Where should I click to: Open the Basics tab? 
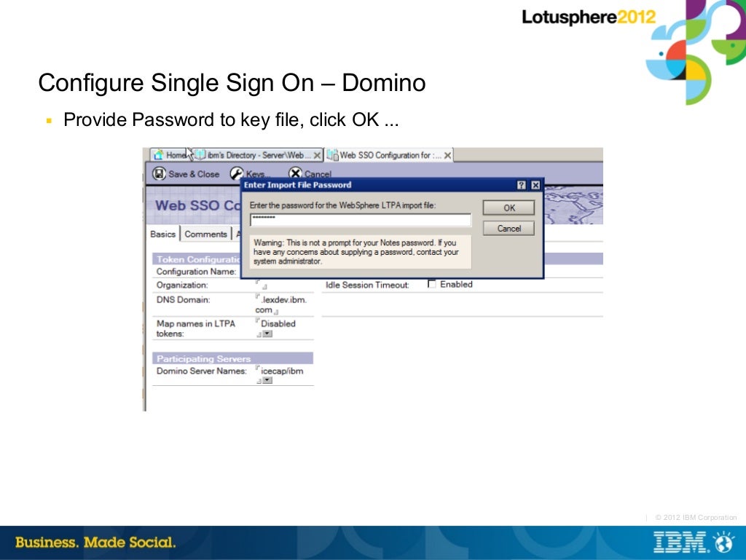point(162,234)
